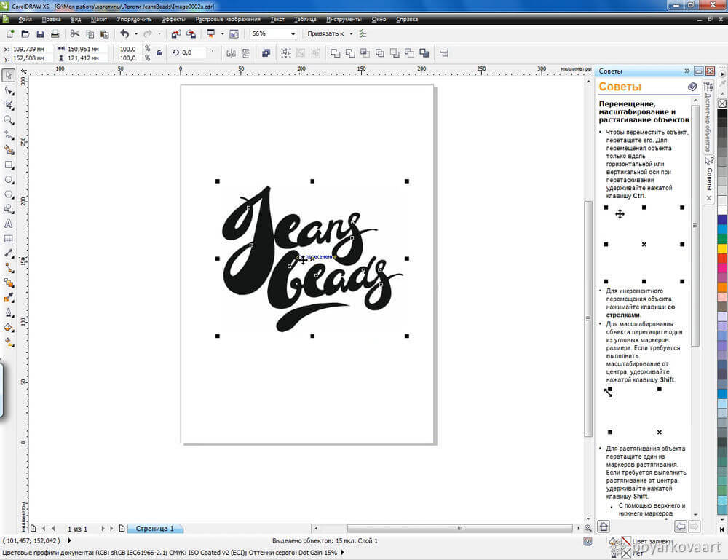Click the Trim shaping icon

[350, 53]
